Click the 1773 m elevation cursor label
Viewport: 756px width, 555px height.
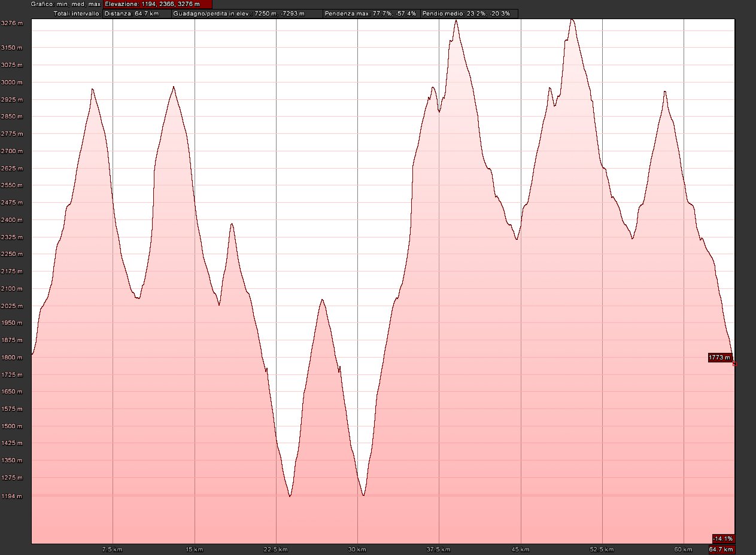[719, 358]
